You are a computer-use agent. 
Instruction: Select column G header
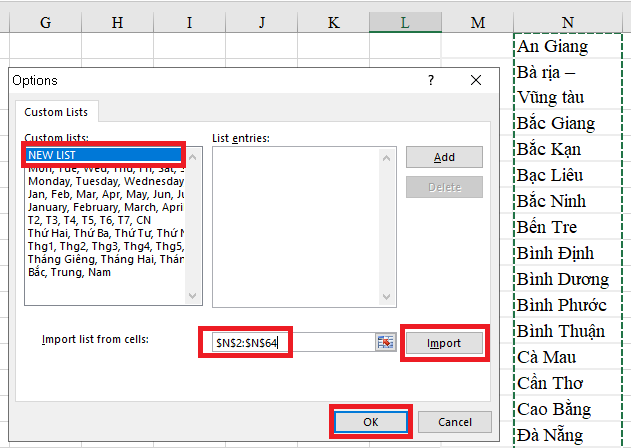(45, 23)
